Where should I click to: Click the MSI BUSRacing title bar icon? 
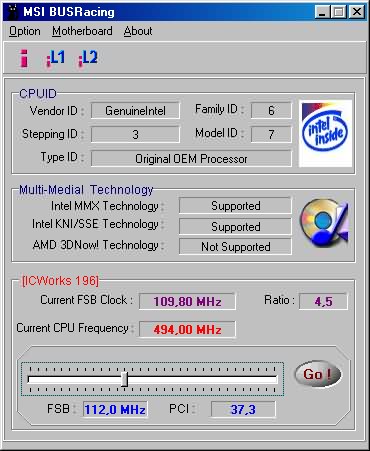(13, 12)
